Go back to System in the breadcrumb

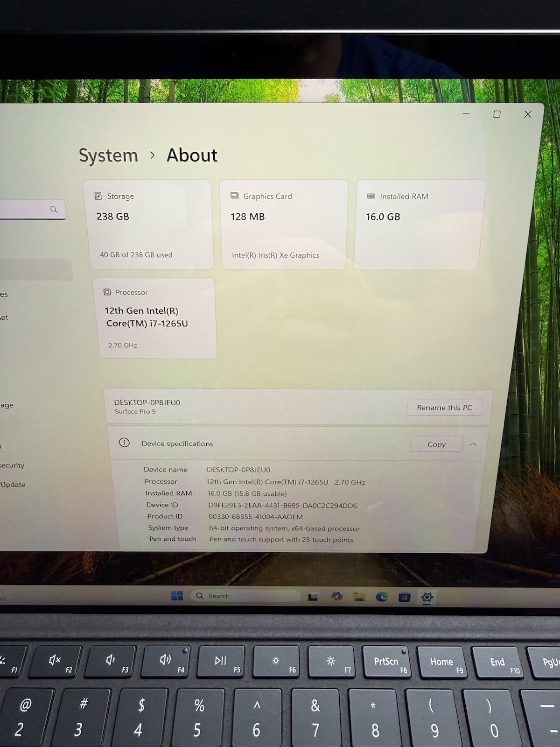pyautogui.click(x=108, y=155)
